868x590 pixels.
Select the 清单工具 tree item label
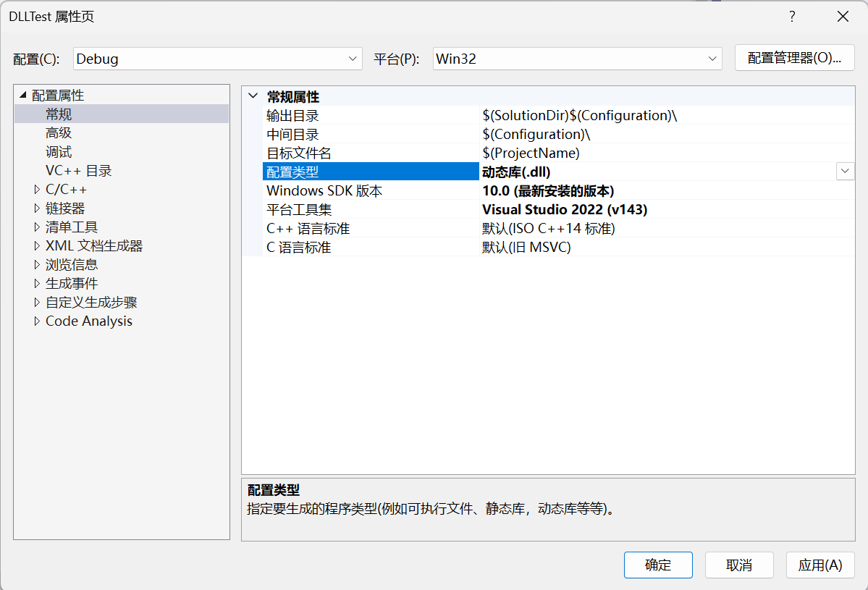72,227
